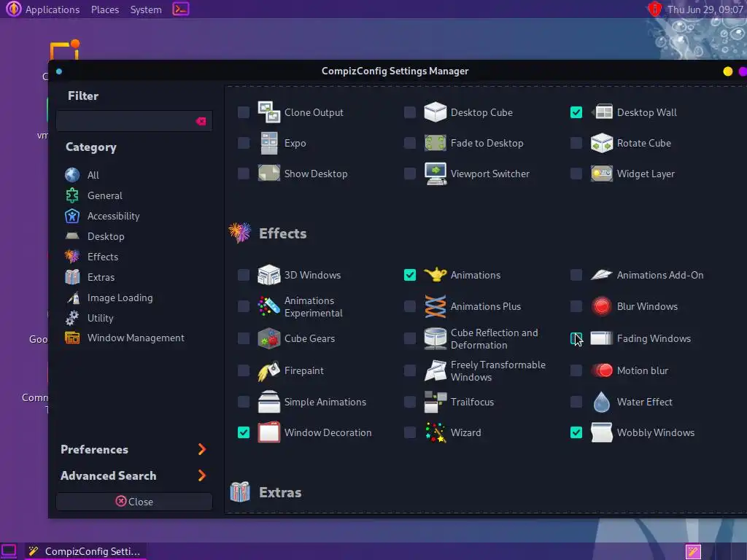Open the 3D Windows plugin icon
This screenshot has height=560, width=747.
pos(268,275)
